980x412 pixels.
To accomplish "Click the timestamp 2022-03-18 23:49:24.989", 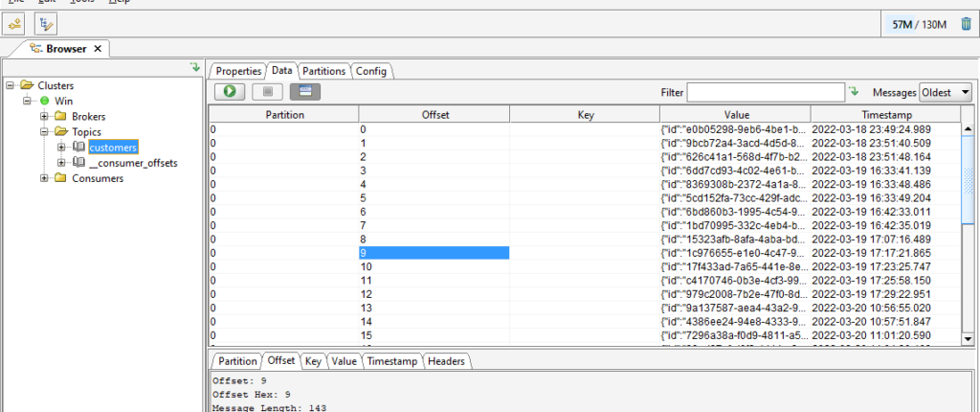I will [871, 129].
